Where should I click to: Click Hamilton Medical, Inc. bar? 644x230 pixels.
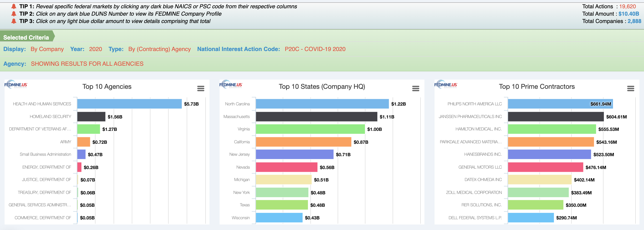(552, 129)
